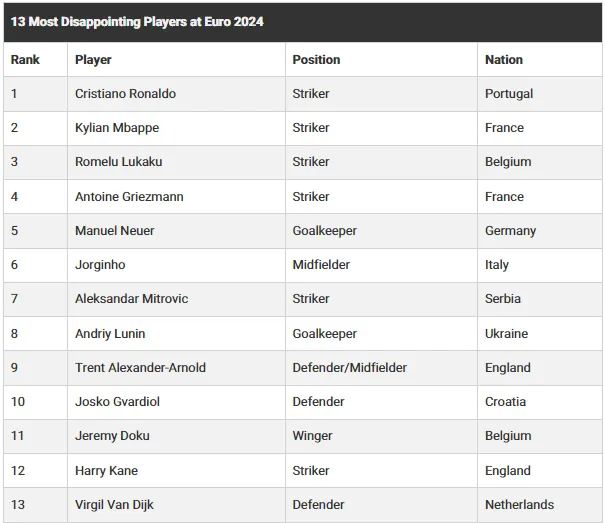605x523 pixels.
Task: Click Romelu Lukaku's name
Action: 118,162
